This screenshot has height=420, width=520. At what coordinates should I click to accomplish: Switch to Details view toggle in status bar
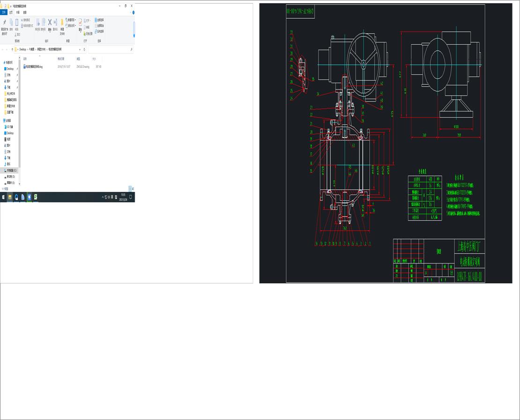pyautogui.click(x=130, y=189)
